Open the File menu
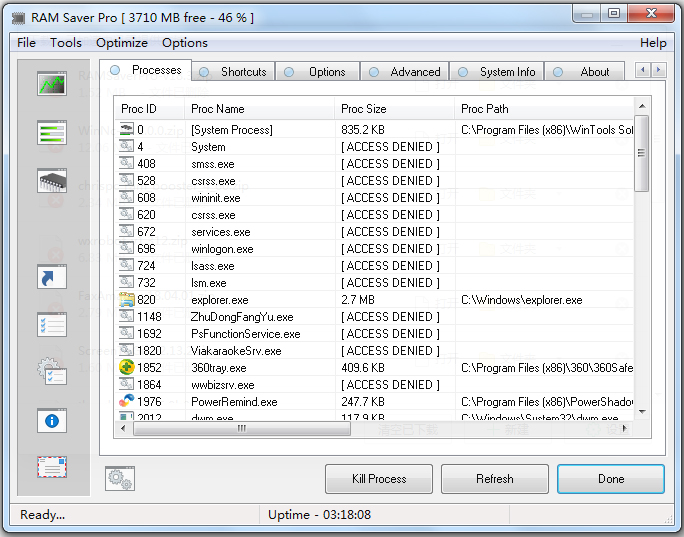 pyautogui.click(x=26, y=43)
